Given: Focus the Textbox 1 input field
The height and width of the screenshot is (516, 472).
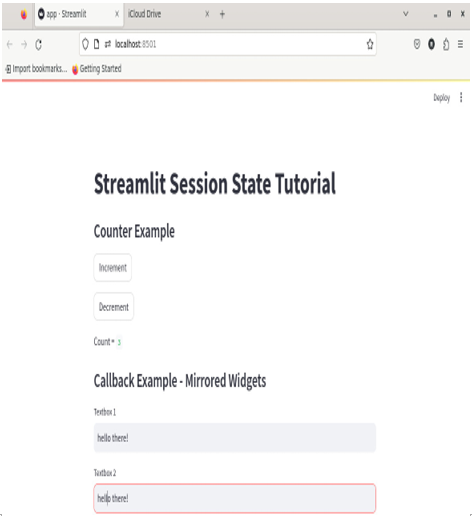Looking at the screenshot, I should (235, 438).
